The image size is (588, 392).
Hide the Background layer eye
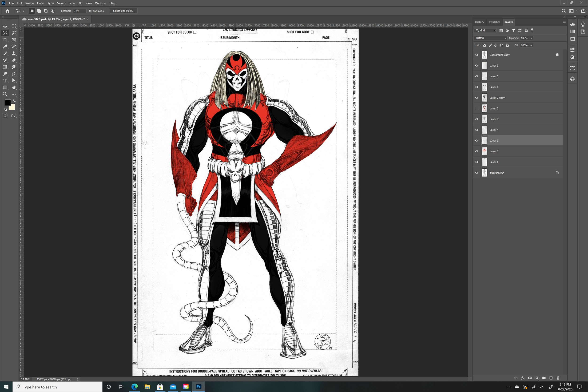tap(477, 173)
